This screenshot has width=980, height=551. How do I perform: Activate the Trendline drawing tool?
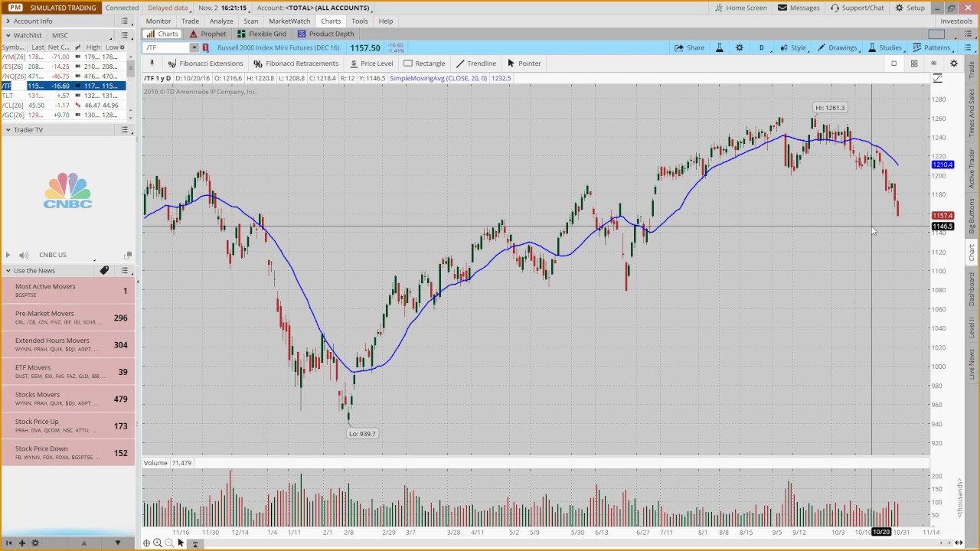[476, 64]
